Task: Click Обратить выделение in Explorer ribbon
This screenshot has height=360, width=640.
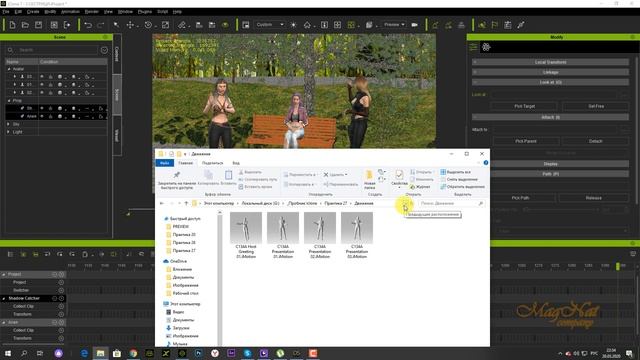Action: 462,187
